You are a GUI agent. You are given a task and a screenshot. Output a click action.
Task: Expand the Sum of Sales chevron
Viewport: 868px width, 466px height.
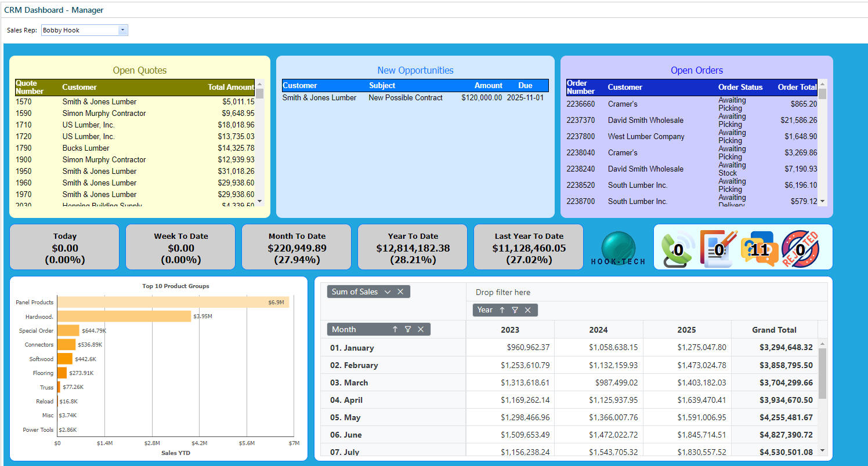(x=388, y=292)
